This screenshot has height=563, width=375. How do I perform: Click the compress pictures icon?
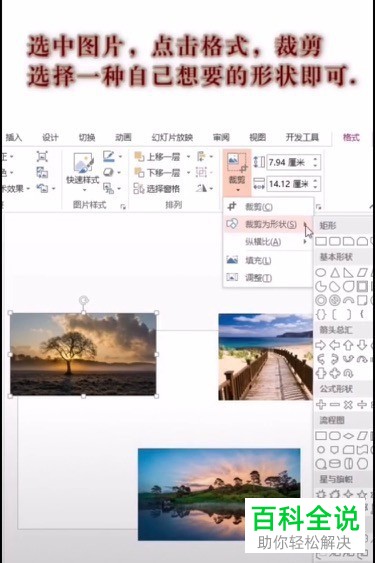pyautogui.click(x=42, y=157)
